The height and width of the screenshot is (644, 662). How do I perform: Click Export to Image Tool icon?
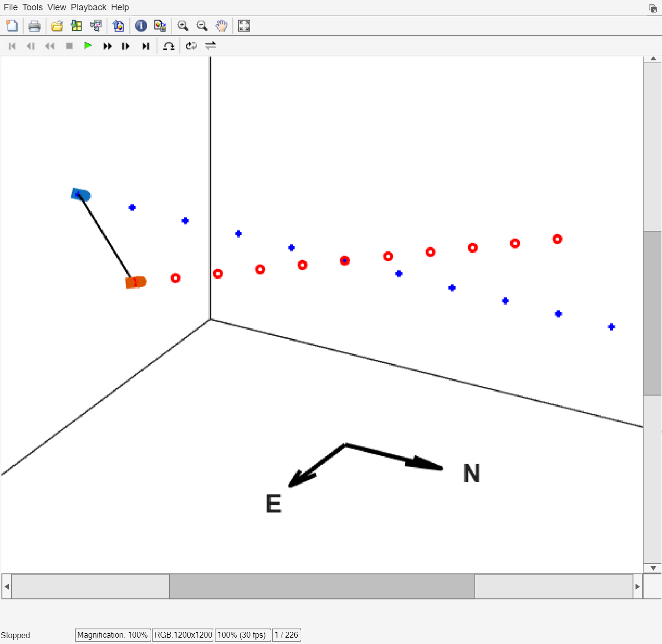tap(118, 26)
